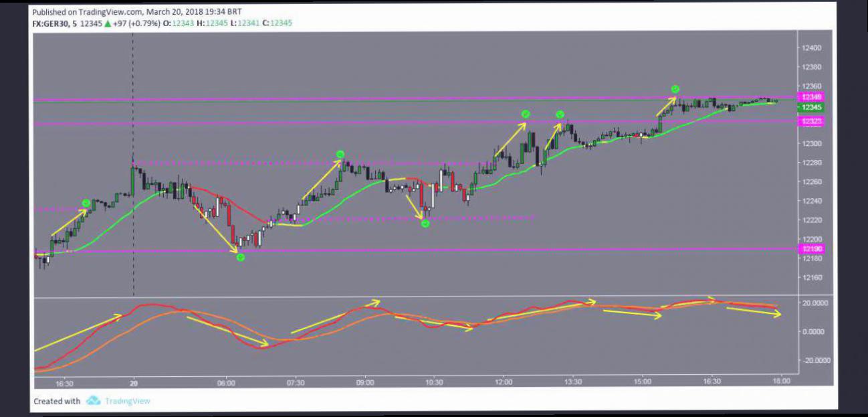Click the magenta 12349 price label
Viewport: 868px width, 417px height.
(x=812, y=97)
